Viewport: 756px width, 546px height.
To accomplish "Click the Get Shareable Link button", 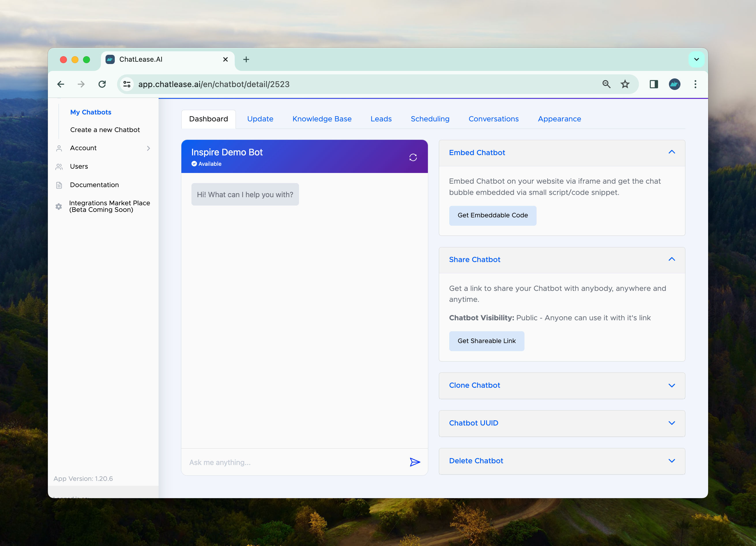I will (486, 341).
